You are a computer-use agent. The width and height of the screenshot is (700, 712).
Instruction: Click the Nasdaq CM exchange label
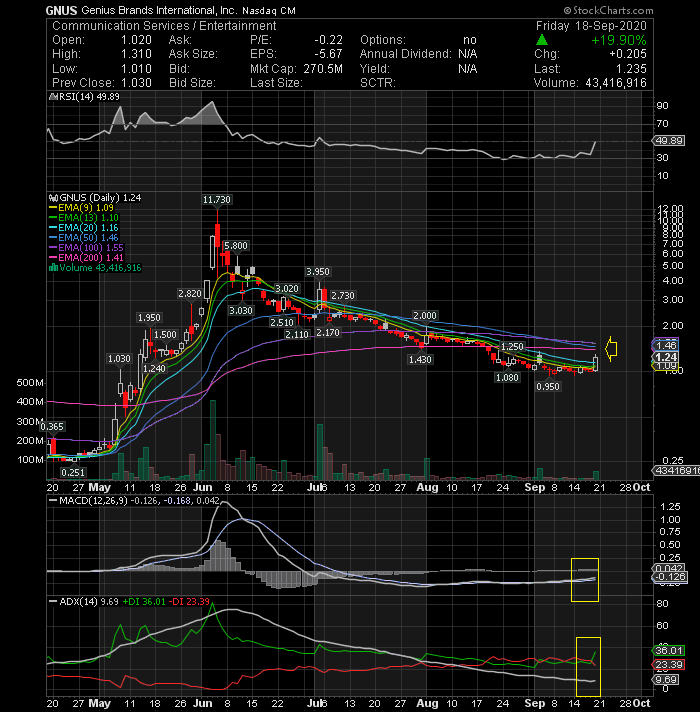(269, 10)
